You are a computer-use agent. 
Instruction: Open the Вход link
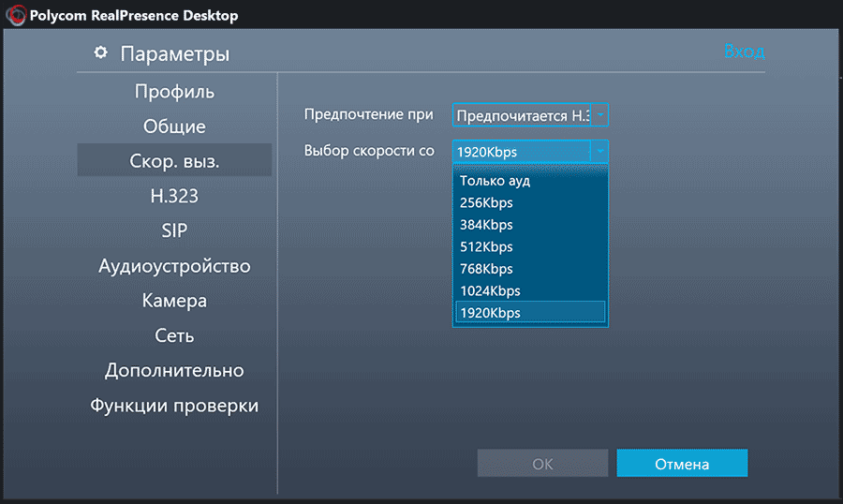[x=744, y=52]
